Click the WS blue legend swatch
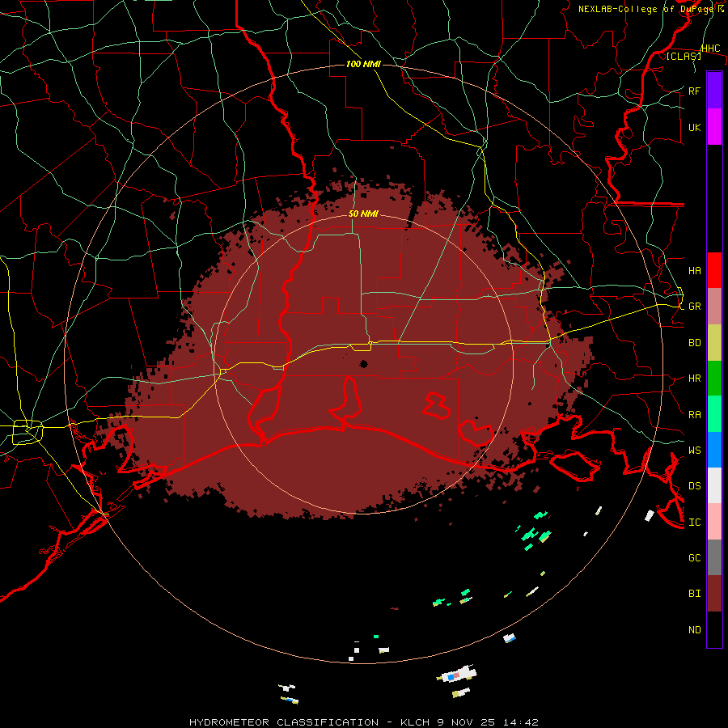This screenshot has height=728, width=728. click(x=714, y=450)
